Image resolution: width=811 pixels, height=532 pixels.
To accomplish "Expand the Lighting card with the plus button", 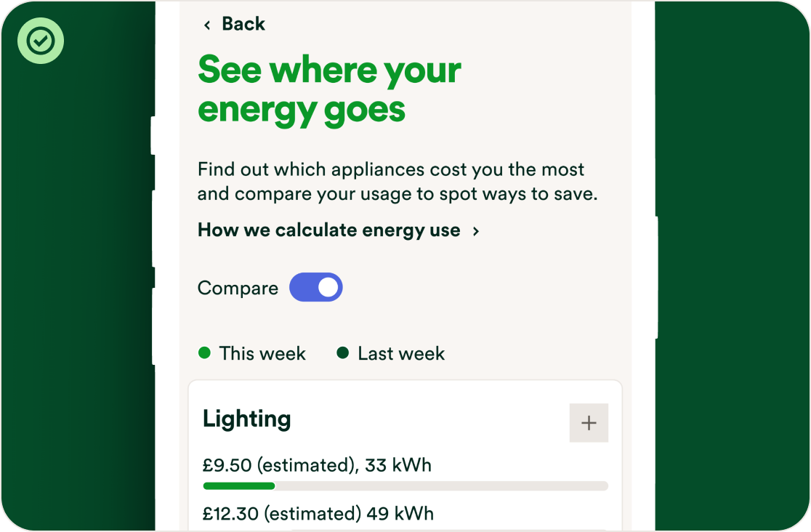I will point(589,423).
